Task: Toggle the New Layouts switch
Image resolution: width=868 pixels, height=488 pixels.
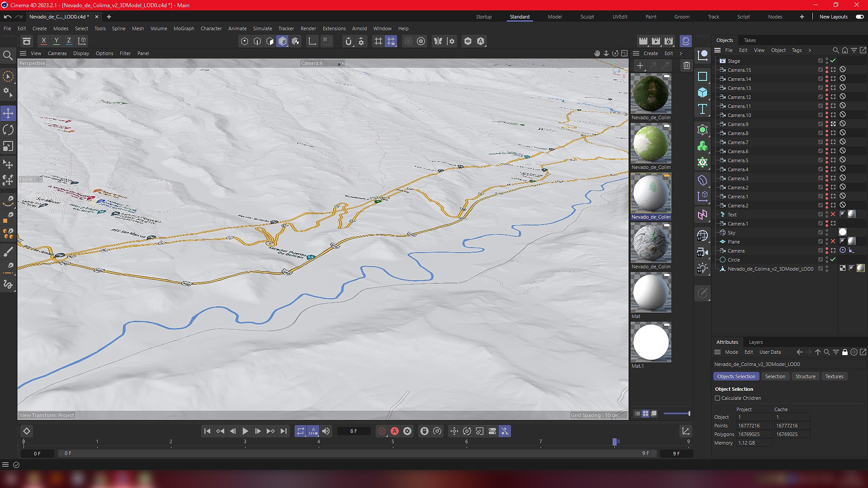Action: (x=859, y=17)
